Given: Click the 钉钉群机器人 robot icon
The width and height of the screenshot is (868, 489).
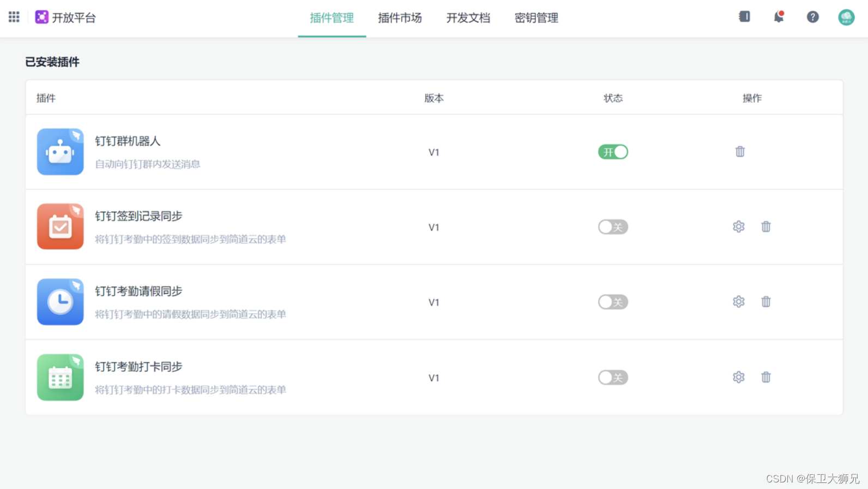Looking at the screenshot, I should (61, 152).
